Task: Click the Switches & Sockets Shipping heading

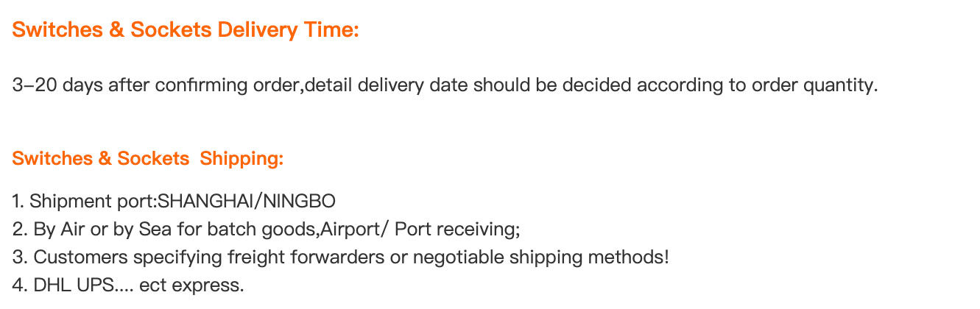Action: click(x=148, y=159)
